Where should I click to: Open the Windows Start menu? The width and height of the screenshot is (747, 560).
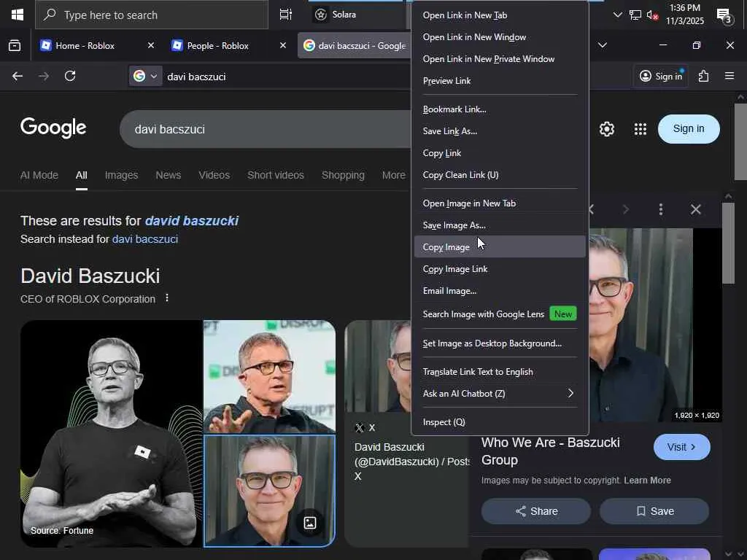18,15
